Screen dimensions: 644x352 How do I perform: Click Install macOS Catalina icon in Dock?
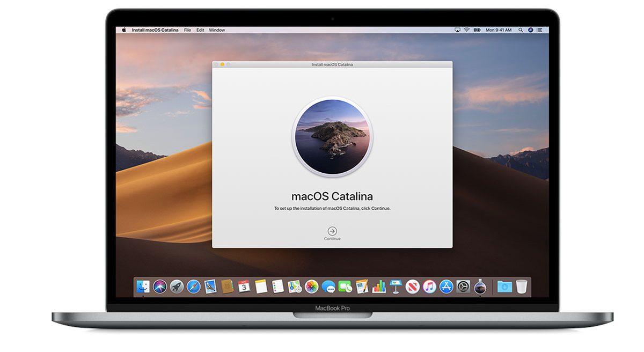(480, 287)
